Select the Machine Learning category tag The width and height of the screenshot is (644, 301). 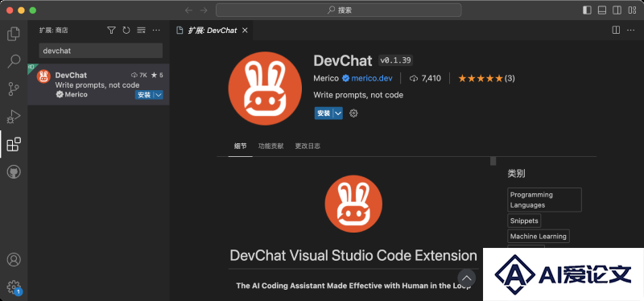tap(539, 236)
